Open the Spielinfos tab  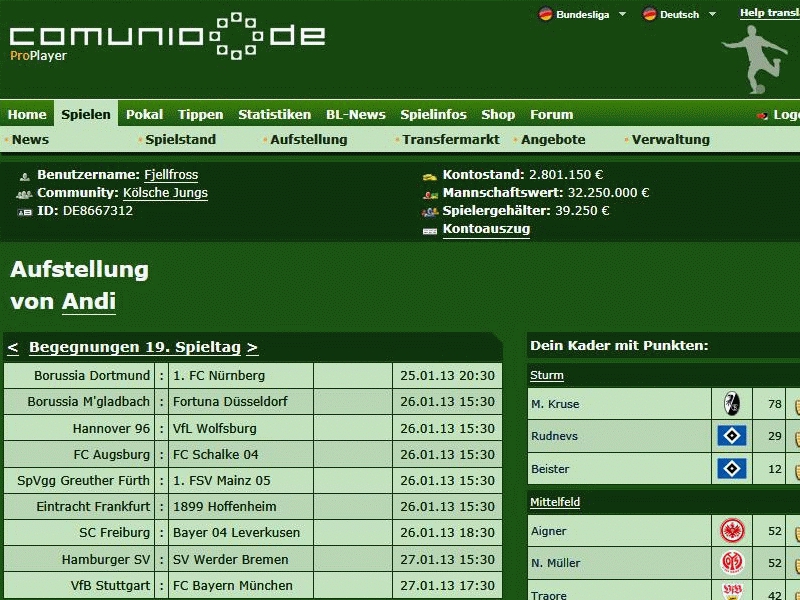click(x=433, y=114)
